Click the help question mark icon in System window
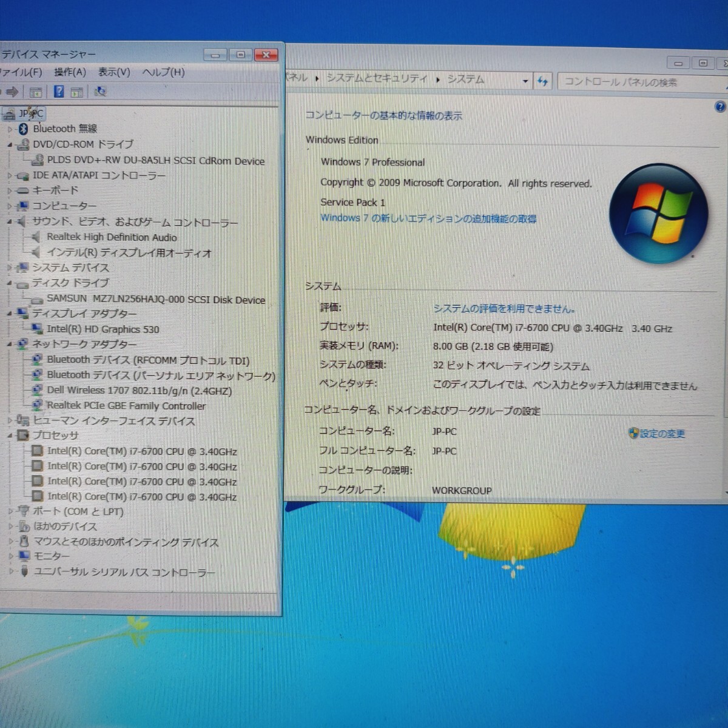This screenshot has height=728, width=728. 720,107
